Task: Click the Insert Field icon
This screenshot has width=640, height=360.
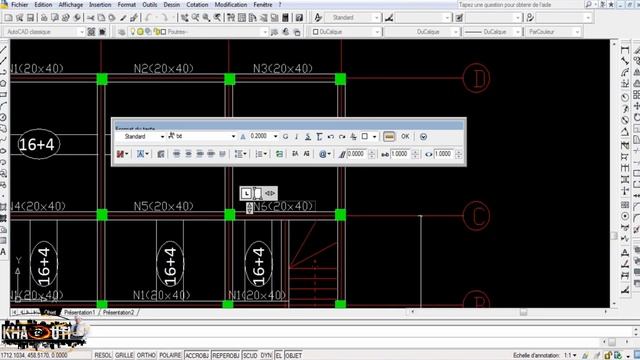Action: point(279,154)
